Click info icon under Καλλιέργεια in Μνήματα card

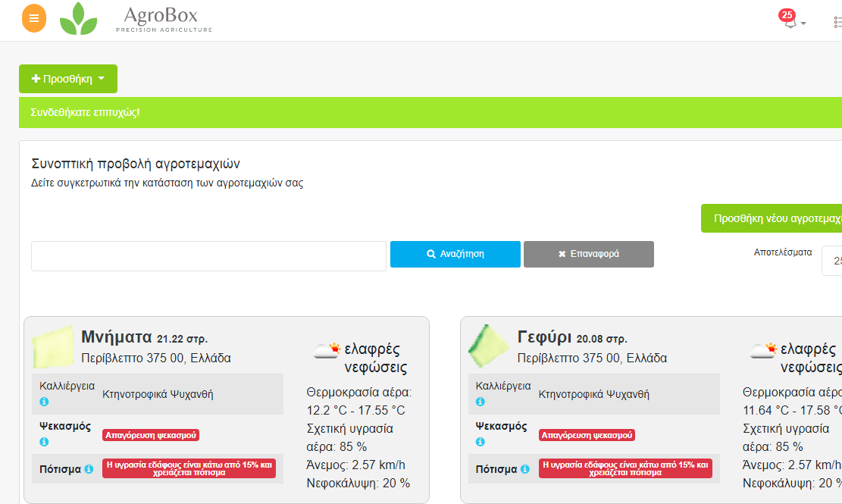44,402
